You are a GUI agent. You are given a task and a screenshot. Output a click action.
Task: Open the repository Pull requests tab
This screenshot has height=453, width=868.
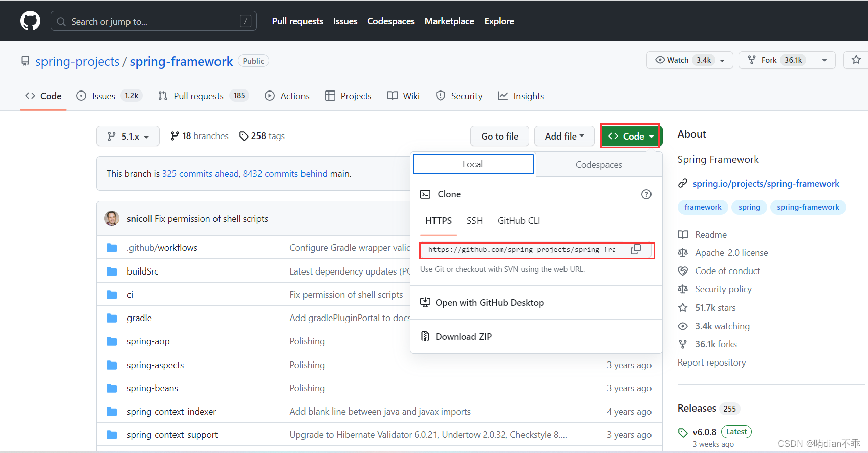click(x=203, y=96)
